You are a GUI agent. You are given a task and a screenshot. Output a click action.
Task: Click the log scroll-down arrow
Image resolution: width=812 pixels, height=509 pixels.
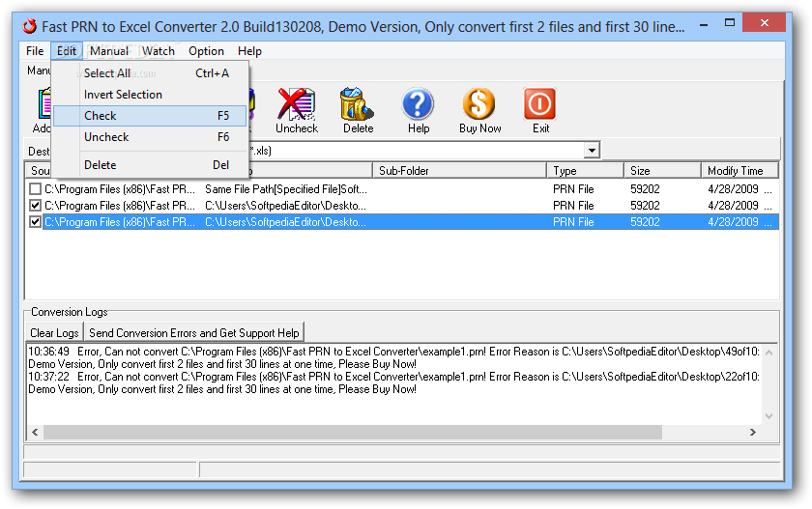pyautogui.click(x=768, y=416)
